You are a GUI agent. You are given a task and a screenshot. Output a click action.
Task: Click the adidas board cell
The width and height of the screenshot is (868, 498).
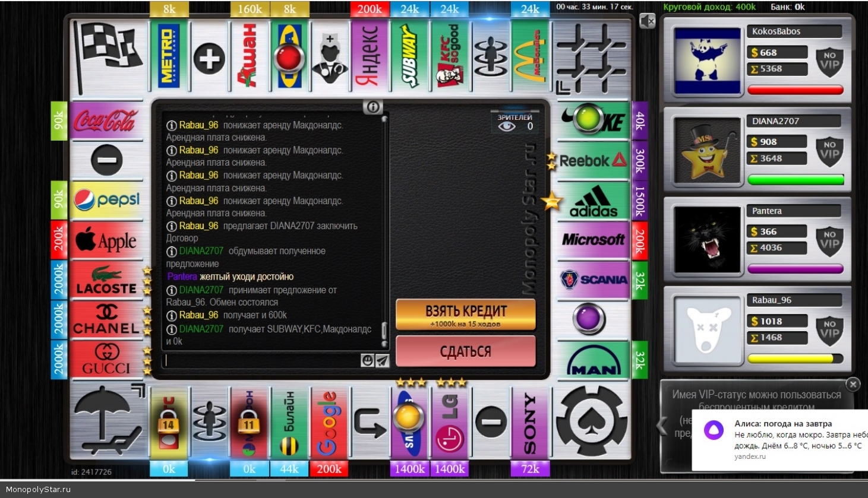(593, 201)
